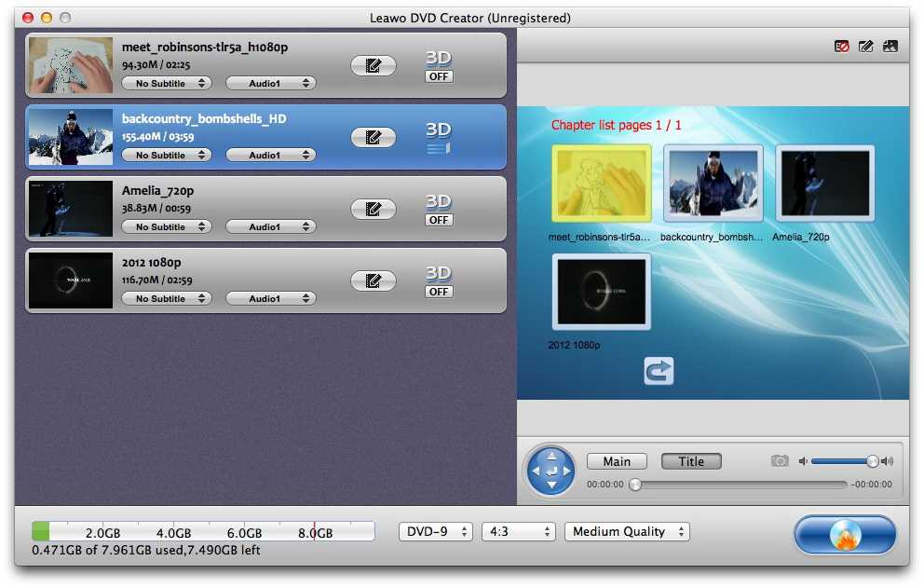Screen dimensions: 924x588
Task: Toggle 3D OFF for Amelia_720p
Action: (439, 220)
